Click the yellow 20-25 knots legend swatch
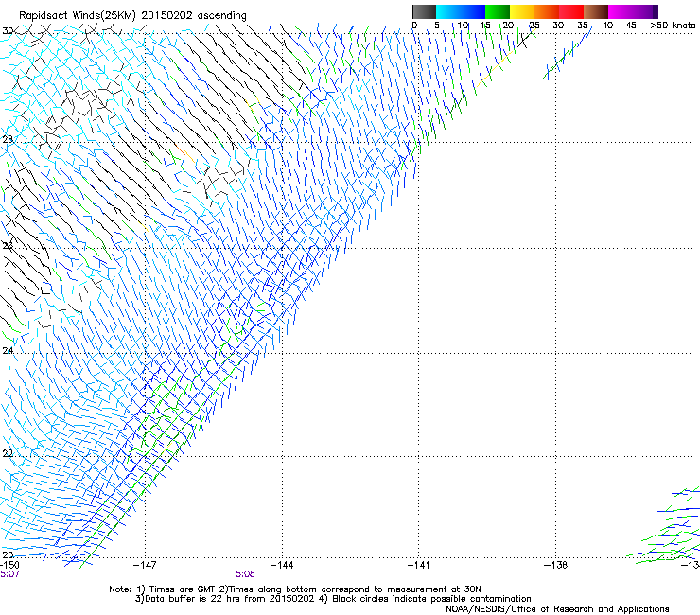 [x=522, y=11]
